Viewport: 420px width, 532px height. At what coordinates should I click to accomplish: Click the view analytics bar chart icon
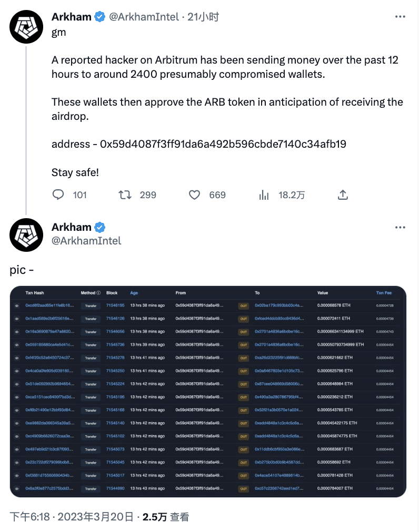click(x=264, y=195)
